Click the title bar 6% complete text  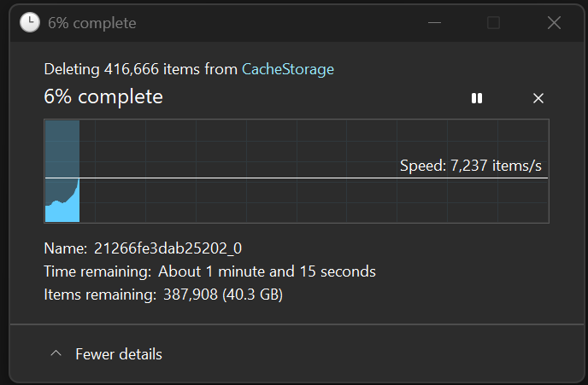coord(92,23)
